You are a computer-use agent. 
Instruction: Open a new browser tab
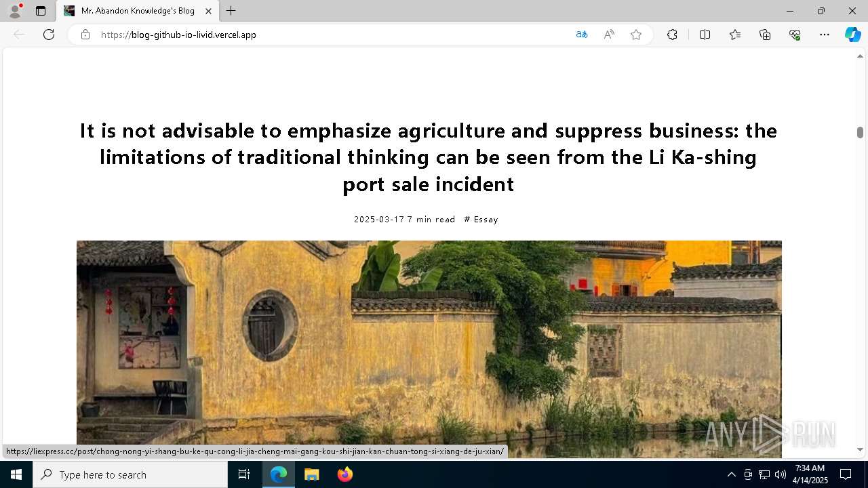click(x=231, y=11)
